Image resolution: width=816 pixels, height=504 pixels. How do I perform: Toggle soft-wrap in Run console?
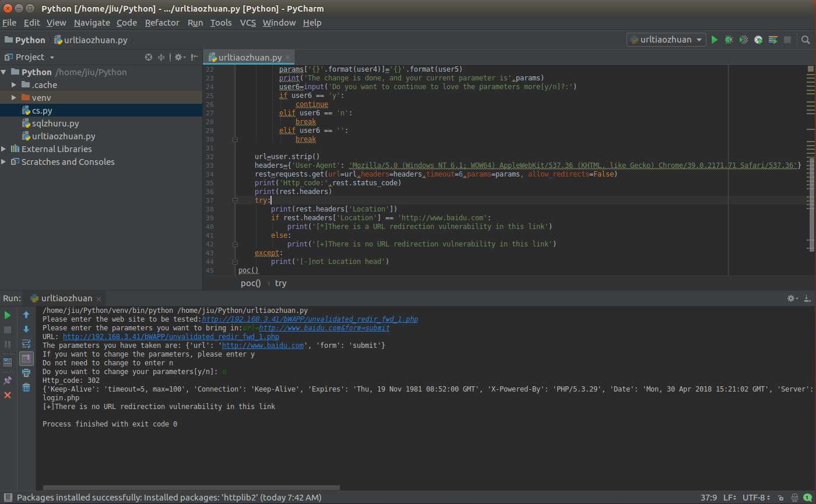26,344
